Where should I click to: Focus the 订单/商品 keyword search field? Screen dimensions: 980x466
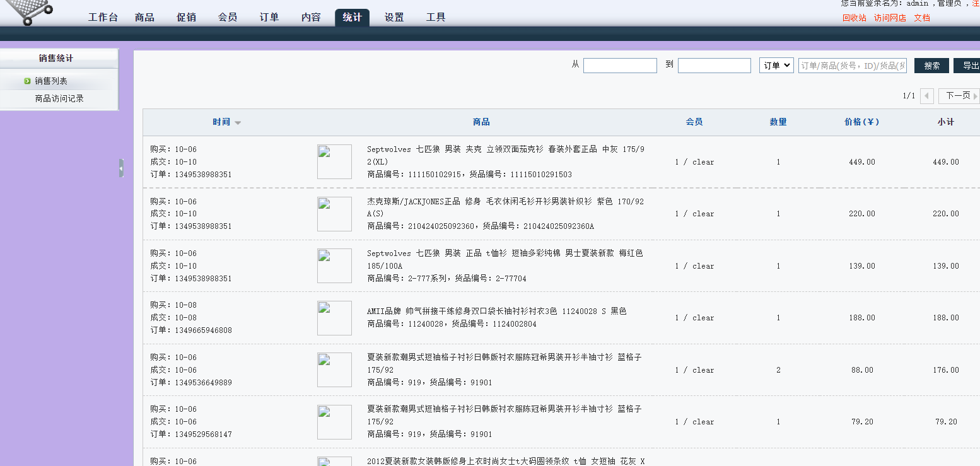pyautogui.click(x=853, y=66)
